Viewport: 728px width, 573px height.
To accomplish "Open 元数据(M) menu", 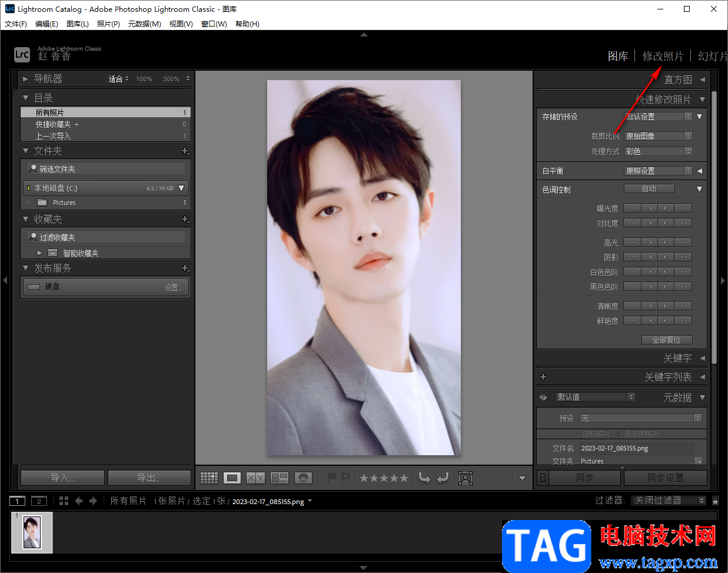I will (x=145, y=24).
